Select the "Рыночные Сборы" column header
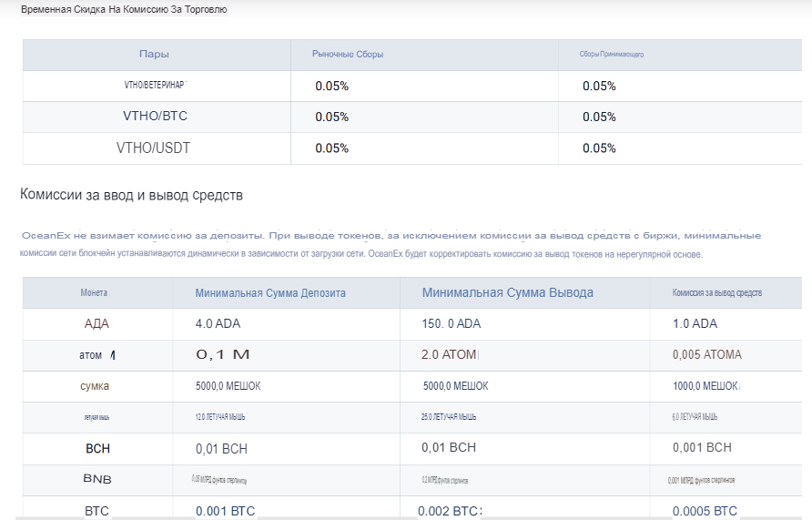This screenshot has width=812, height=520. [348, 55]
